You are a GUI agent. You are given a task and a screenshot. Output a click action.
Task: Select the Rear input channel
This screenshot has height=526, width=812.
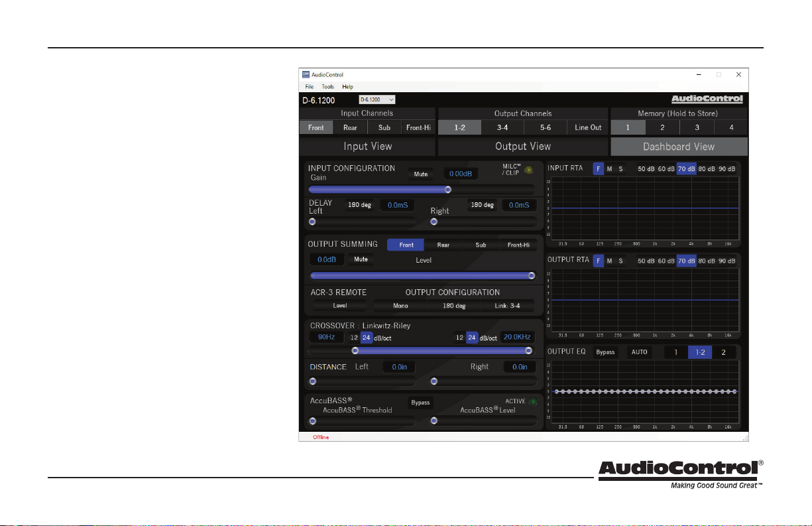tap(350, 127)
